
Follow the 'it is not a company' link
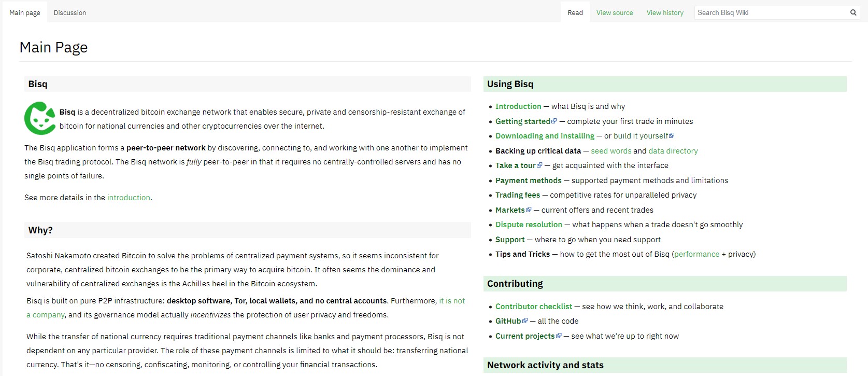tap(452, 301)
